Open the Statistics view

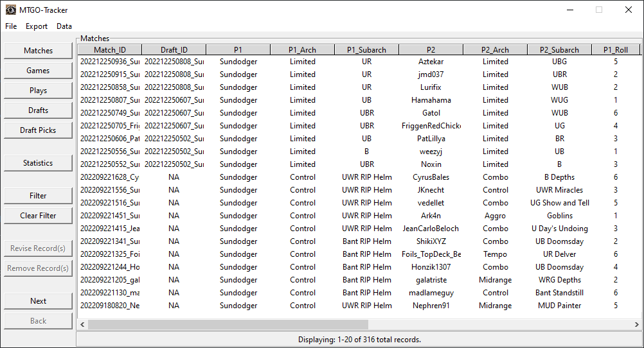pyautogui.click(x=38, y=163)
